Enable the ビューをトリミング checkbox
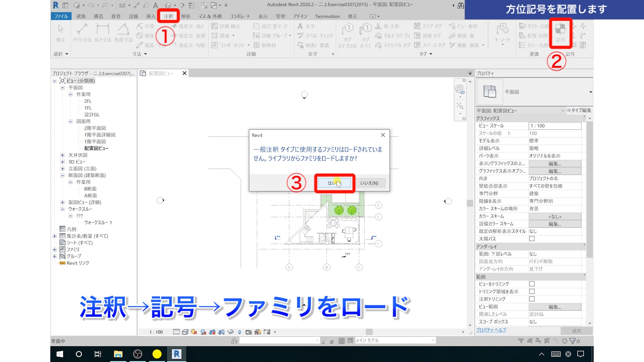Screen dimensions: 644x362 [532, 284]
